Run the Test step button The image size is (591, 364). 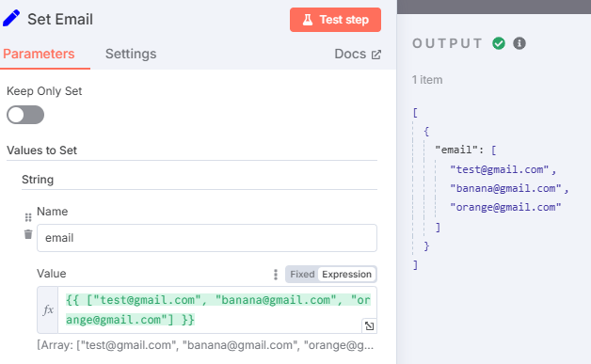(x=335, y=20)
